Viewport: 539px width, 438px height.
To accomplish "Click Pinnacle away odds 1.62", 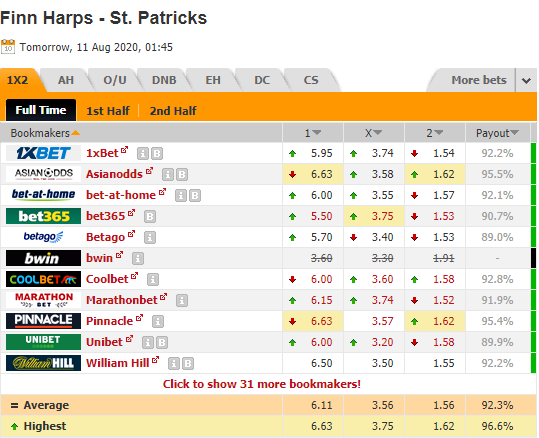I will coord(443,321).
